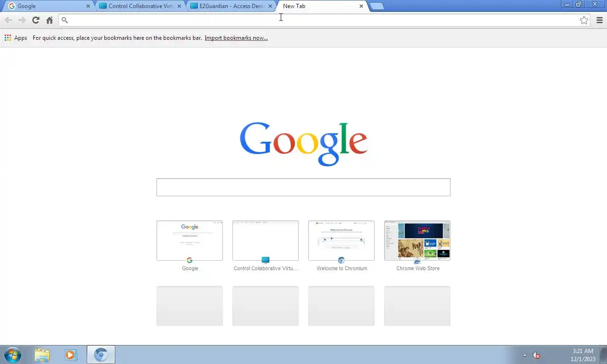Click the Import bookmarks now link
Screen dimensions: 607x364
pyautogui.click(x=236, y=38)
